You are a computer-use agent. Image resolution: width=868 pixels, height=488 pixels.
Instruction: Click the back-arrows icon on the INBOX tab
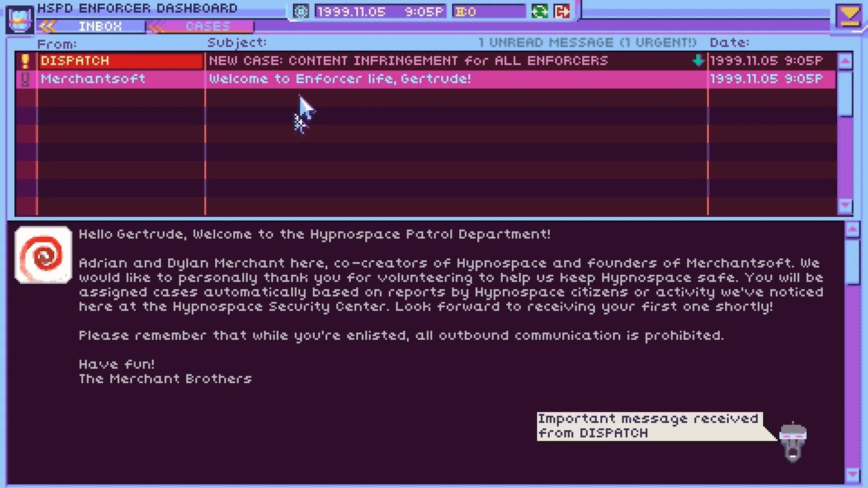coord(47,26)
